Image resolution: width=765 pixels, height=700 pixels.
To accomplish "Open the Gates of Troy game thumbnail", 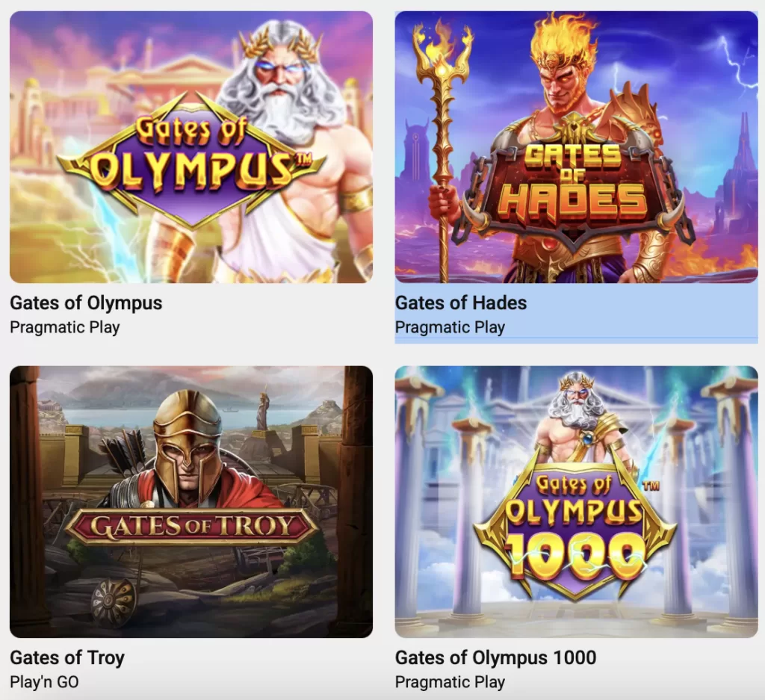I will tap(191, 501).
